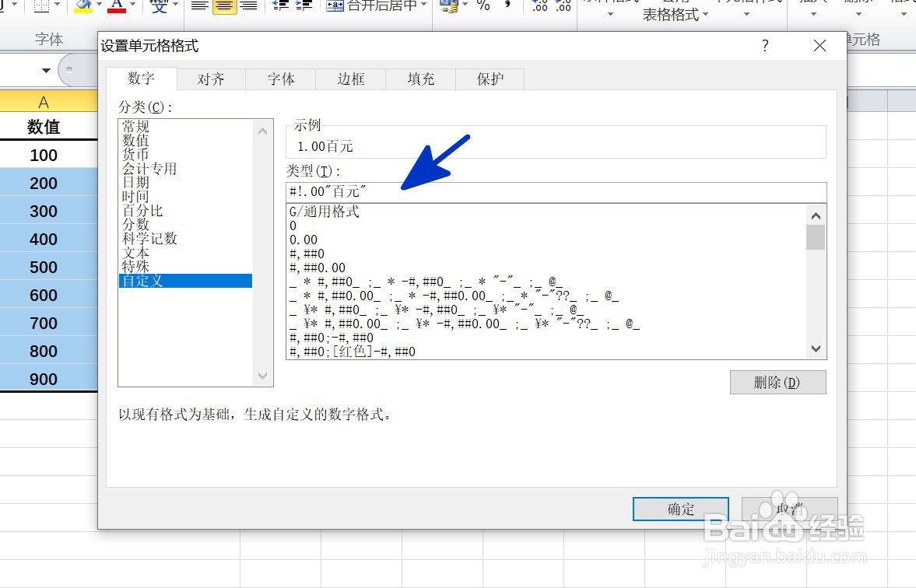916x588 pixels.
Task: Click the increase decimal icon
Action: coord(540,6)
